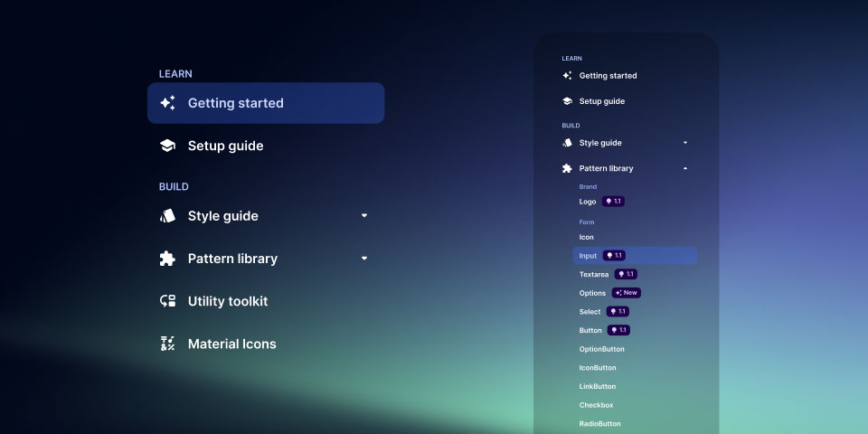Screen dimensions: 868x434
Task: Click the Brand group label
Action: pyautogui.click(x=588, y=187)
